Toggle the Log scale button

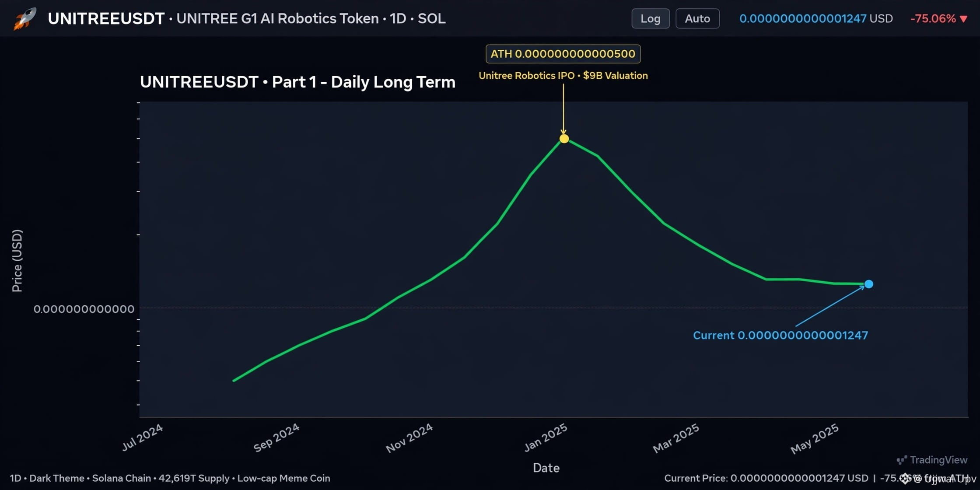650,18
